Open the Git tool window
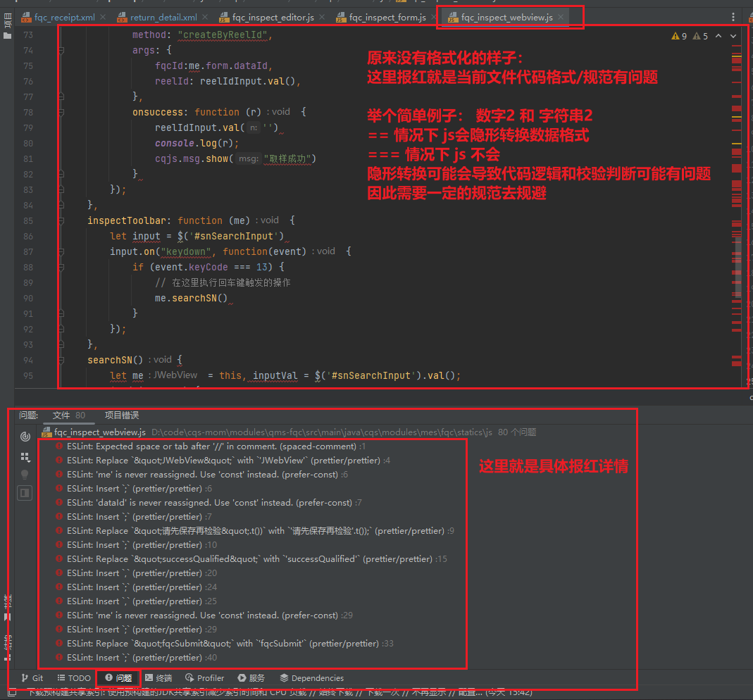This screenshot has height=700, width=753. pos(32,678)
